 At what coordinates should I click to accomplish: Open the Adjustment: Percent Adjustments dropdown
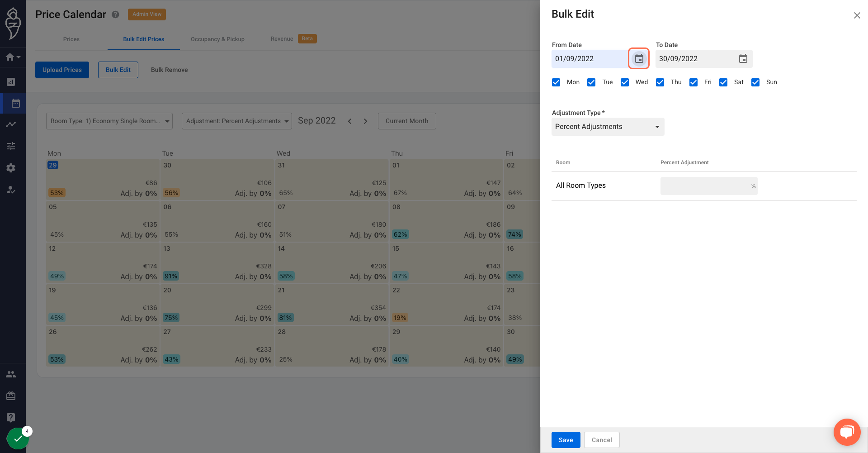pyautogui.click(x=237, y=121)
